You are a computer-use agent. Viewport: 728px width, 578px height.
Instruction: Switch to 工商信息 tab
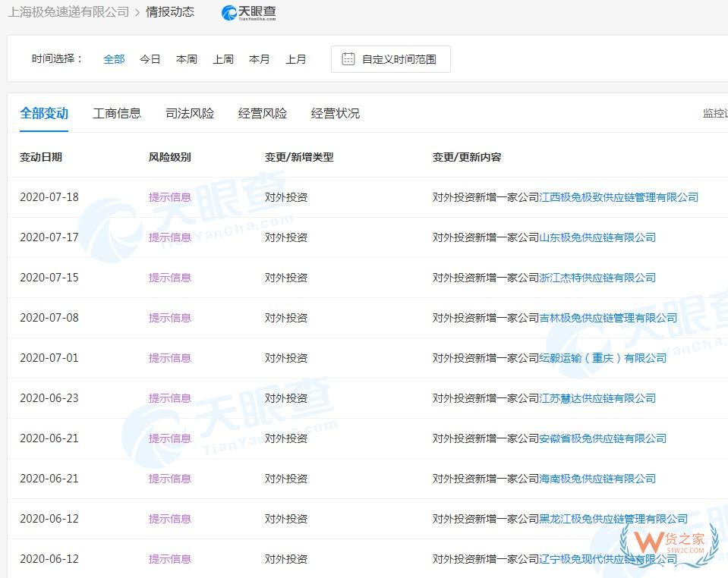click(x=117, y=113)
